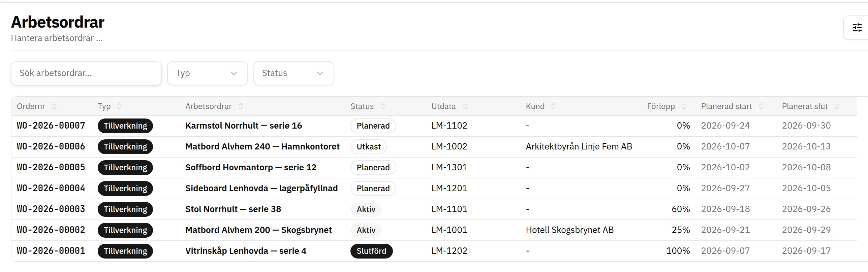This screenshot has width=868, height=272.
Task: Click planned start date 2026-09-24
Action: coord(725,126)
